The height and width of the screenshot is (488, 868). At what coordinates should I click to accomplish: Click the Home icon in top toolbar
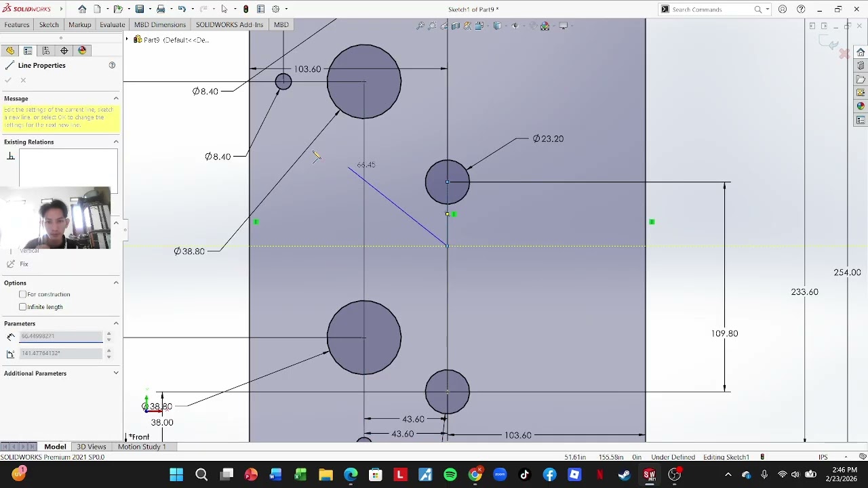[82, 9]
